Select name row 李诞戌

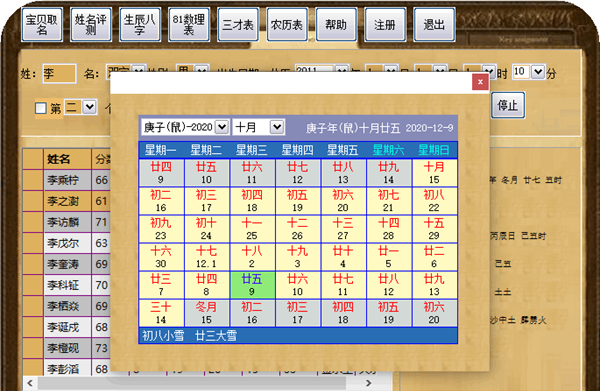pyautogui.click(x=67, y=327)
